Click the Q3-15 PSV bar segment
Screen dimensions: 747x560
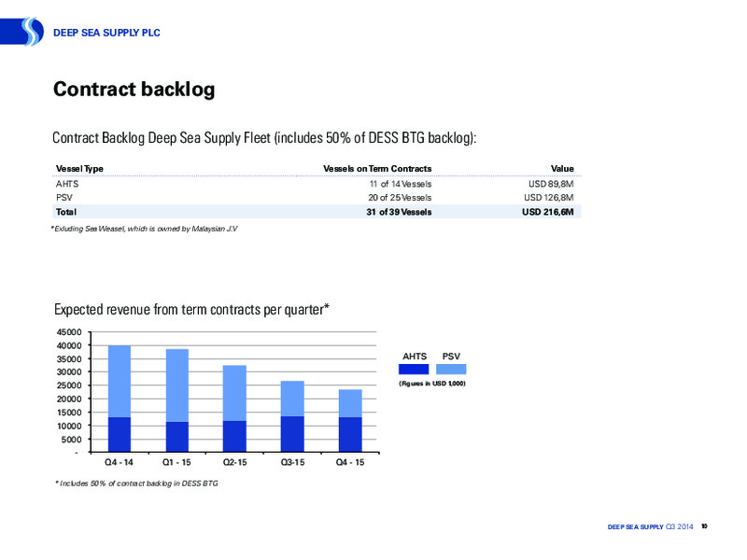292,399
